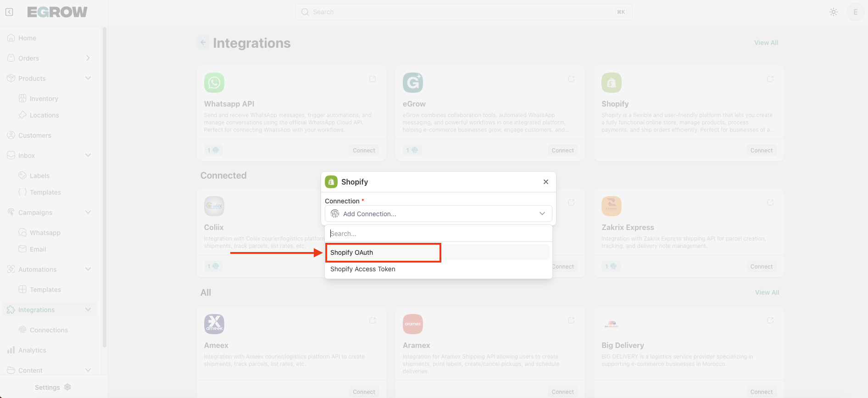Image resolution: width=868 pixels, height=398 pixels.
Task: Connect the Ameex integration
Action: 364,392
